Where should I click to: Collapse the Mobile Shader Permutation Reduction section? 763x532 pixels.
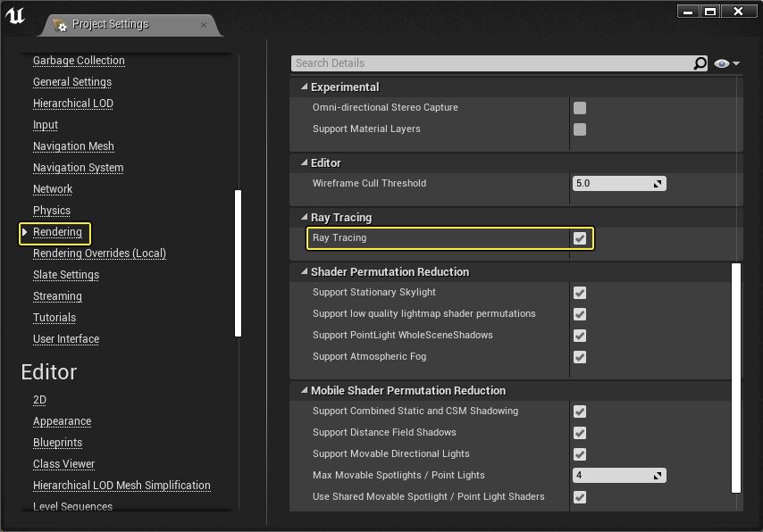(305, 391)
